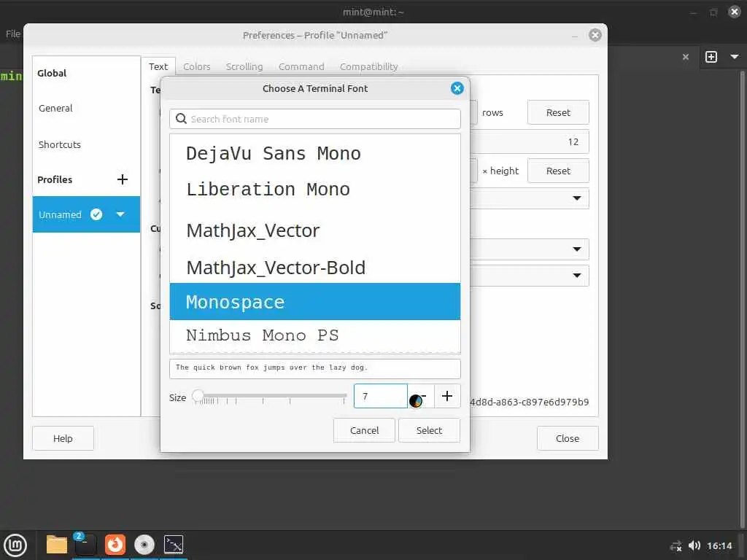Open the Text tab
This screenshot has width=747, height=560.
tap(158, 66)
